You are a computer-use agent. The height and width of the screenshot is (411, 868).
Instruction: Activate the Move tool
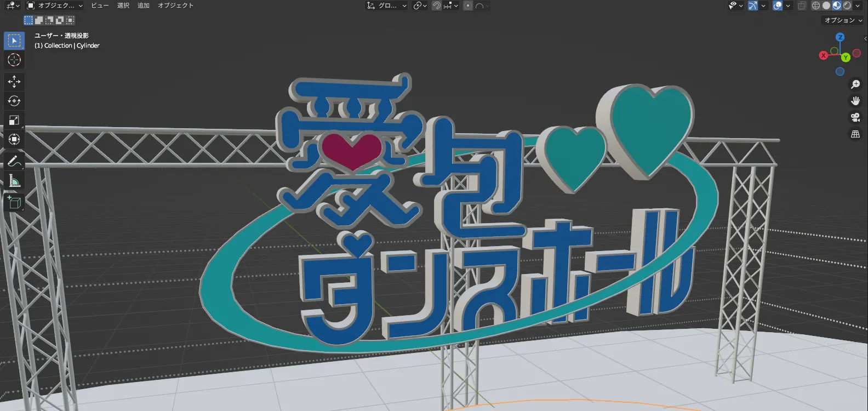[14, 82]
